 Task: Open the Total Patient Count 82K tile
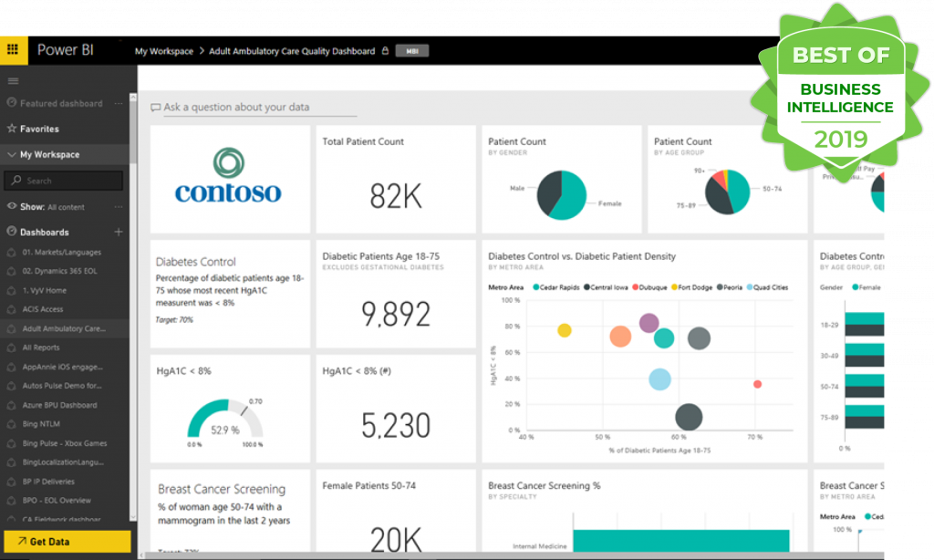(396, 179)
